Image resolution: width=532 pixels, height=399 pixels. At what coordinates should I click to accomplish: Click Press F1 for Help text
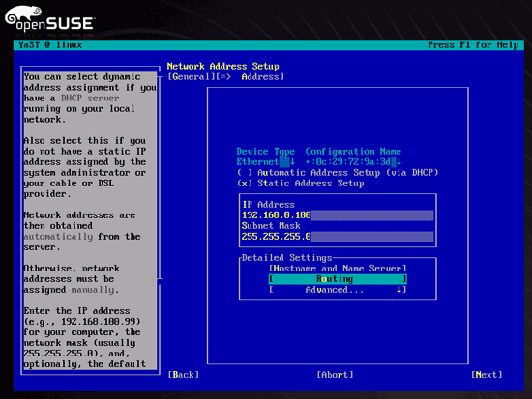tap(473, 45)
